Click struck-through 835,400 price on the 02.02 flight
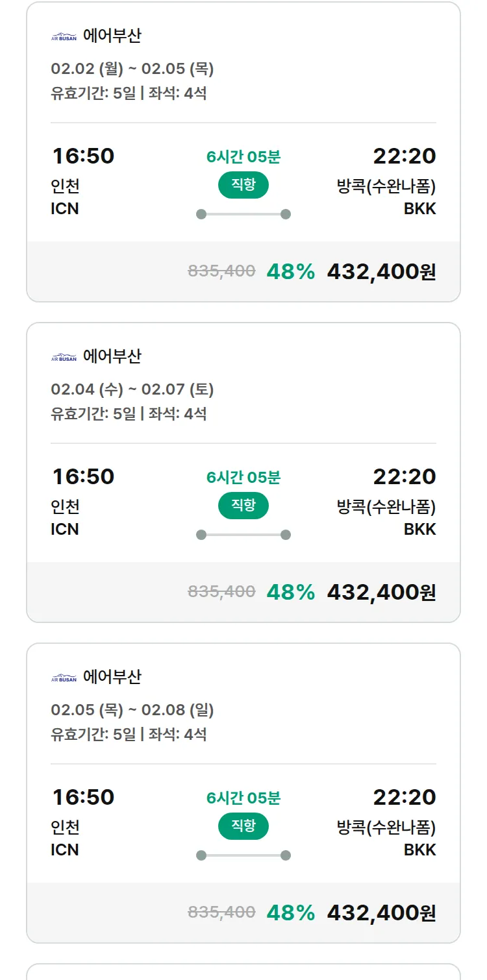Viewport: 487px width, 980px height. (221, 271)
